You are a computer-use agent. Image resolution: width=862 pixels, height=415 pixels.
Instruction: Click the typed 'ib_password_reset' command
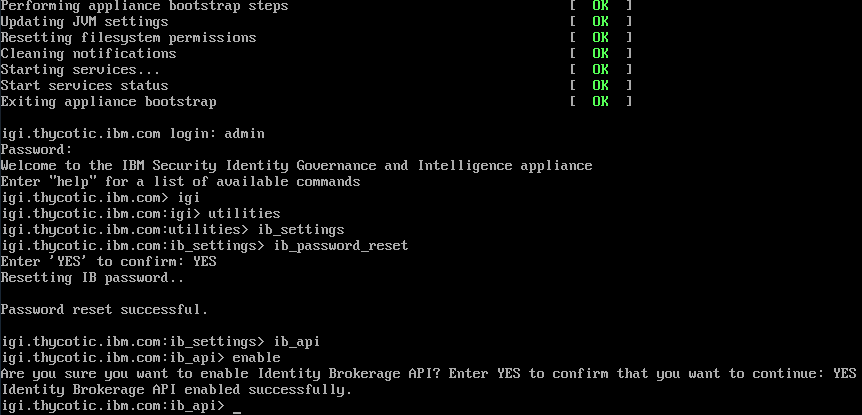[x=340, y=245]
